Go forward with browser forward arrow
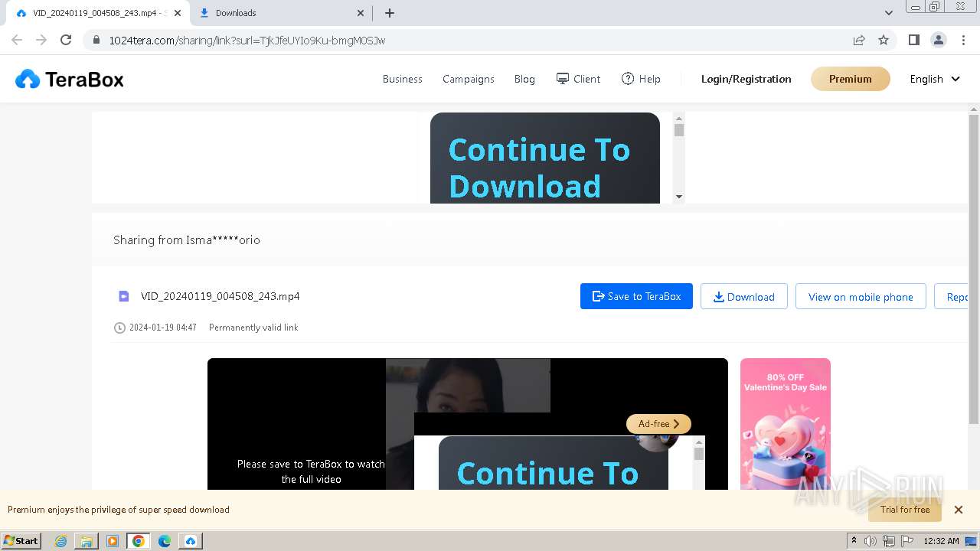 tap(41, 40)
